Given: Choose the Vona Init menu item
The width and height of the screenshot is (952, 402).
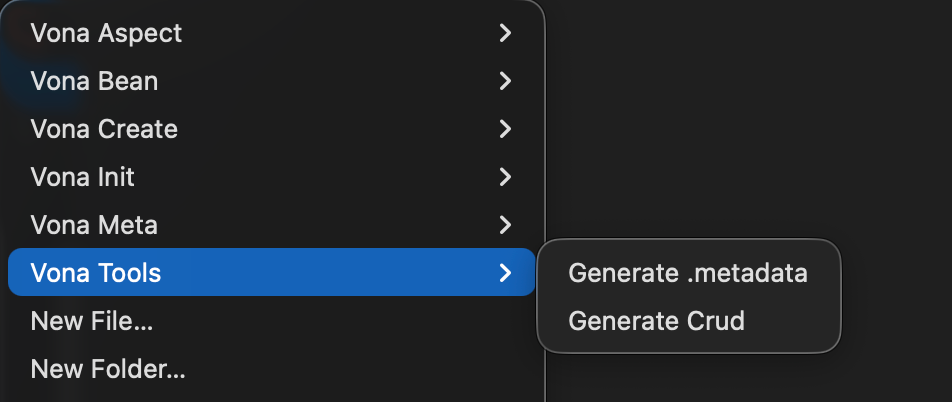Looking at the screenshot, I should point(83,177).
